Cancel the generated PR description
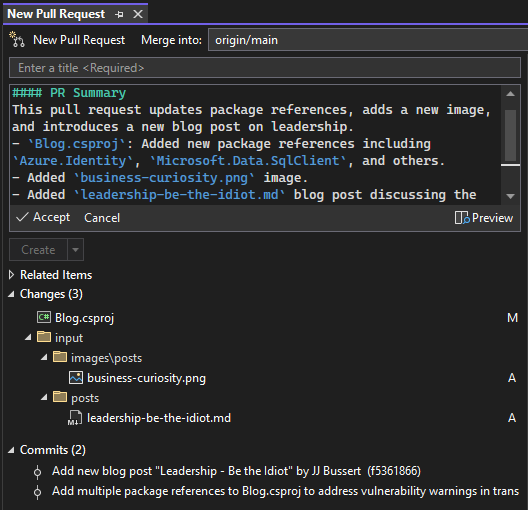Screen dimensions: 528x510 102,218
